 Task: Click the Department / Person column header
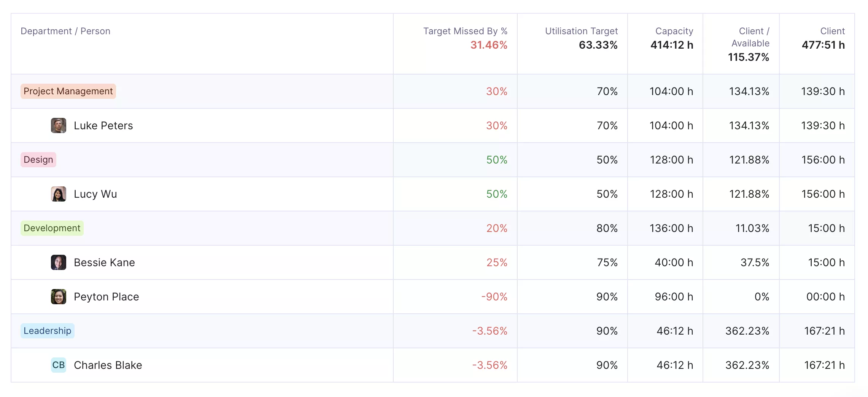click(65, 31)
